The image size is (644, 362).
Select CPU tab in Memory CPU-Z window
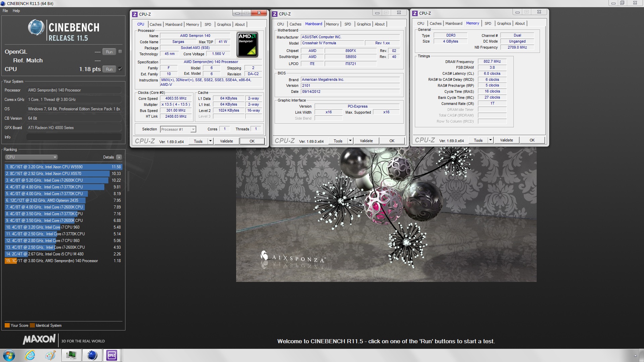[421, 23]
